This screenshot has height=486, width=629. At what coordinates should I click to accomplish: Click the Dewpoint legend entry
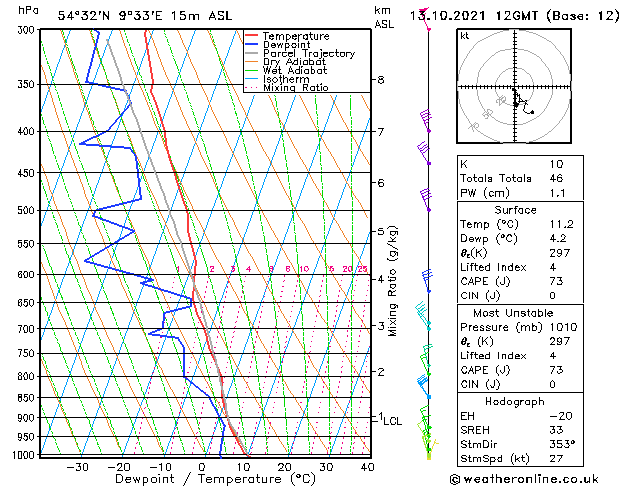tap(278, 45)
